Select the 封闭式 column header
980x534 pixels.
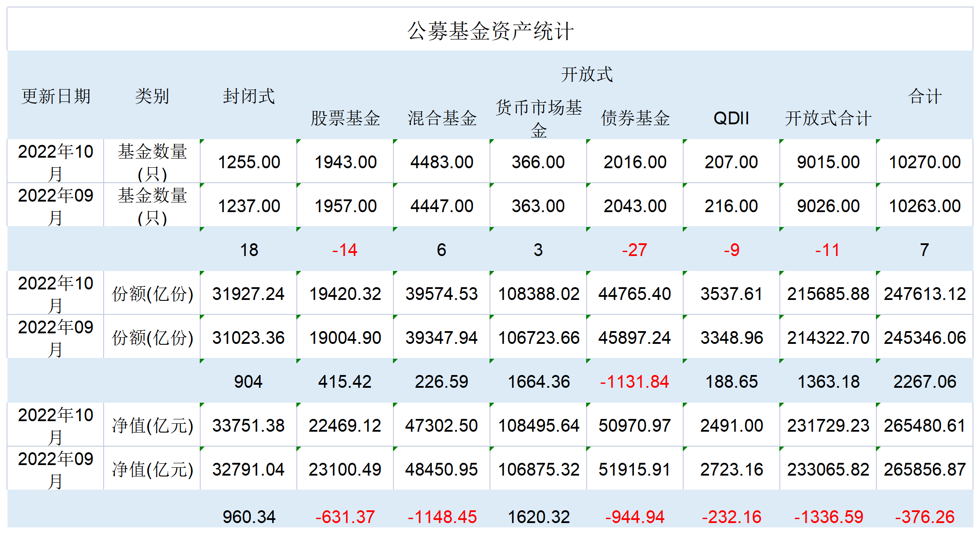[249, 96]
